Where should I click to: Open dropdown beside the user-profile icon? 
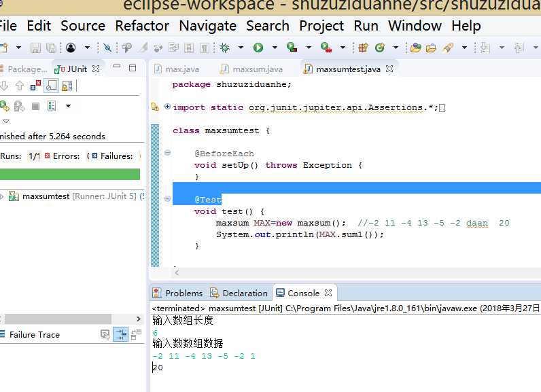tap(87, 48)
